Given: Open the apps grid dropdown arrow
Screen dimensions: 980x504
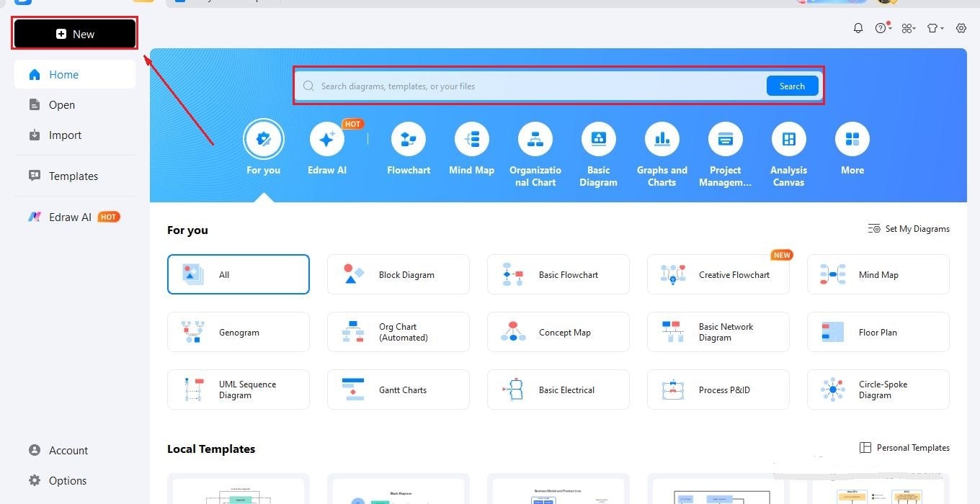Looking at the screenshot, I should point(908,28).
